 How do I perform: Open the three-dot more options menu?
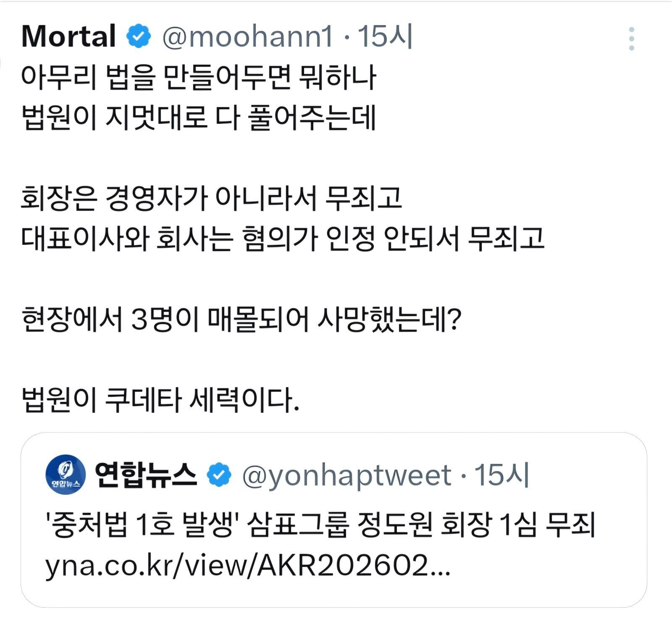[x=631, y=39]
